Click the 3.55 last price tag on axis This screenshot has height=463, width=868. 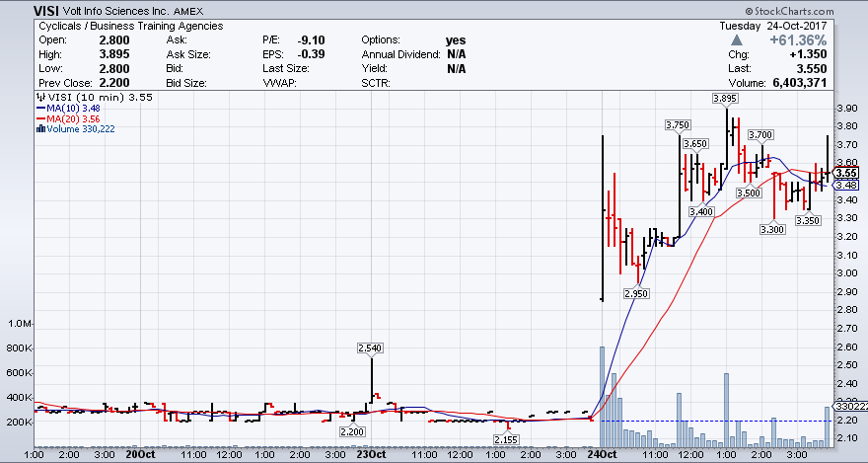(x=845, y=173)
